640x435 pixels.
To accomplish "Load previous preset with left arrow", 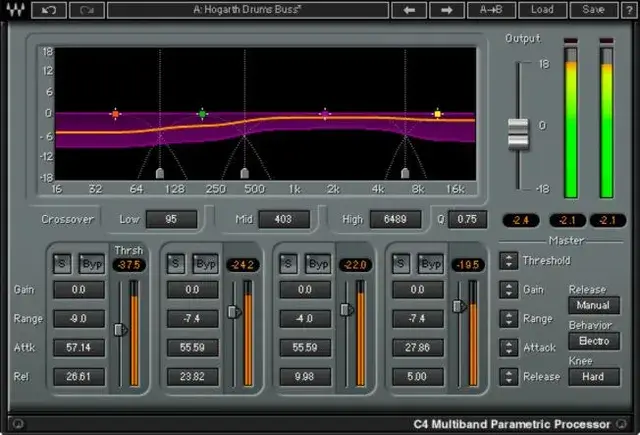I will [409, 10].
